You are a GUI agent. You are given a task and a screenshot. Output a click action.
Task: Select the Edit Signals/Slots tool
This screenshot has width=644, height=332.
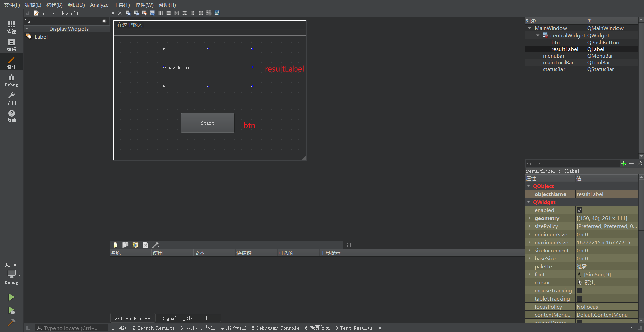point(136,13)
